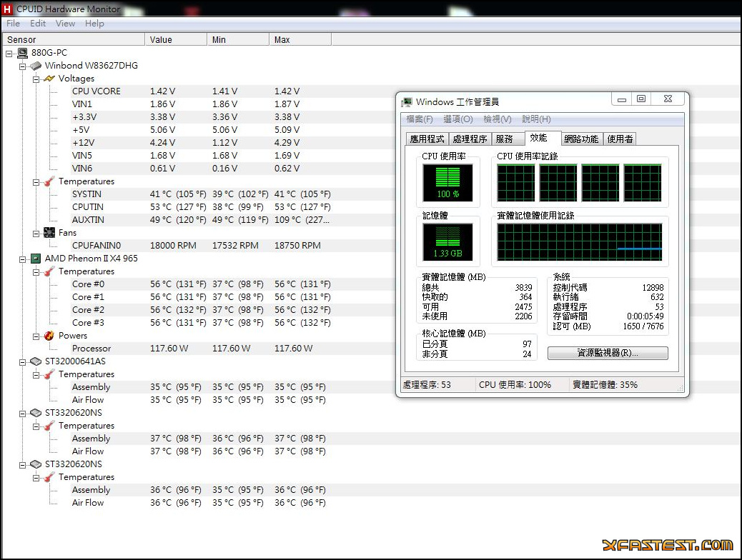Viewport: 742px width, 560px height.
Task: Collapse the AMD Phenom II X4 965 node
Action: pos(22,259)
